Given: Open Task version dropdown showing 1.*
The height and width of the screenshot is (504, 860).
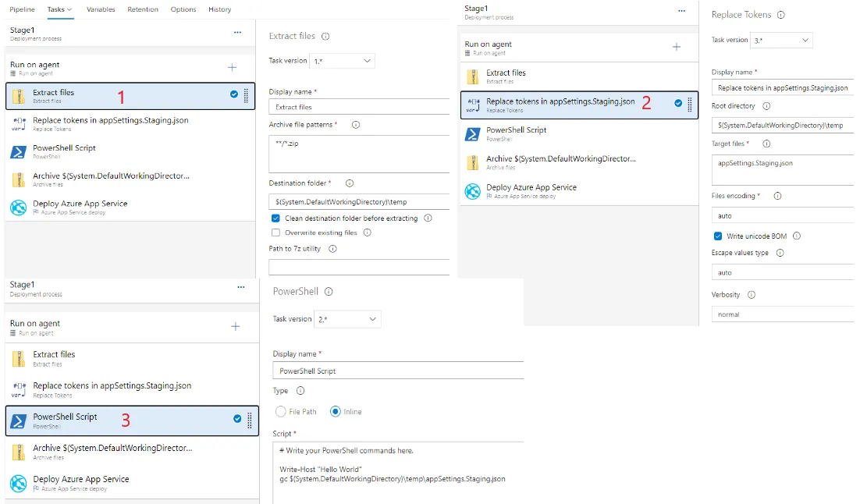Looking at the screenshot, I should pyautogui.click(x=342, y=61).
